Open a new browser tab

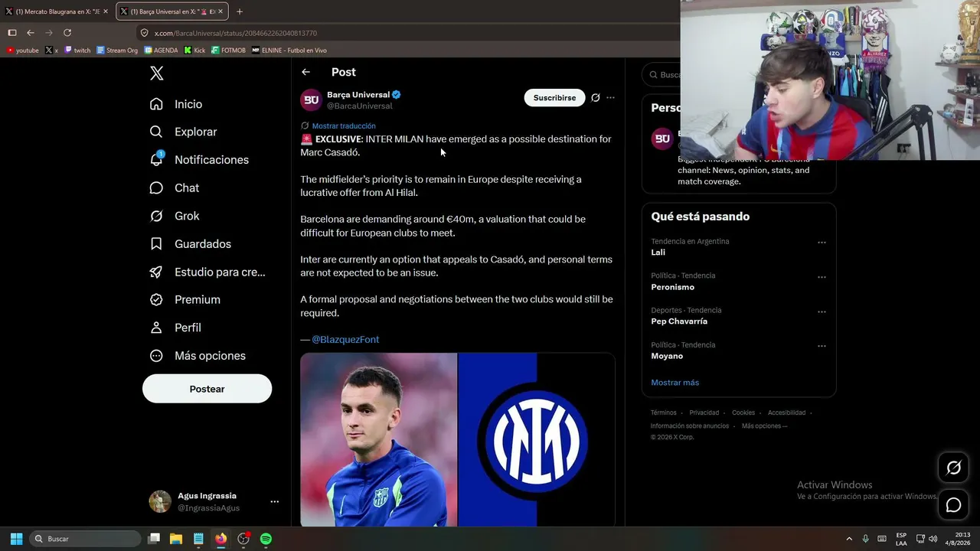[240, 11]
